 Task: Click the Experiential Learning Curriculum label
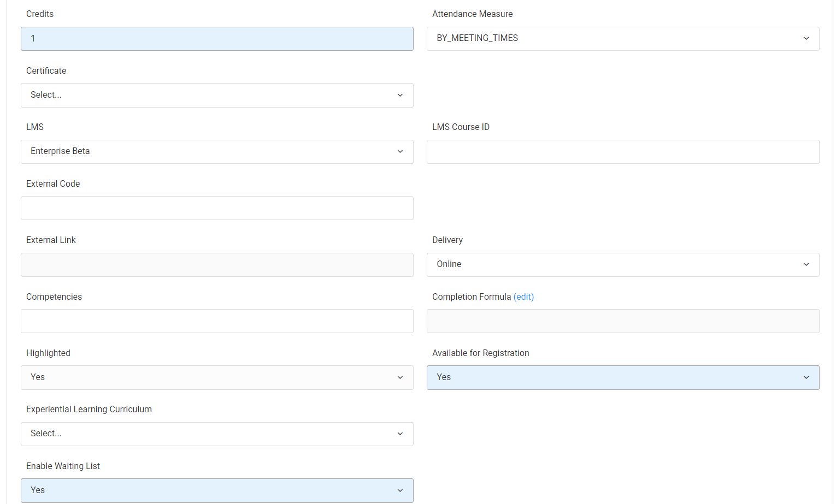[x=89, y=409]
